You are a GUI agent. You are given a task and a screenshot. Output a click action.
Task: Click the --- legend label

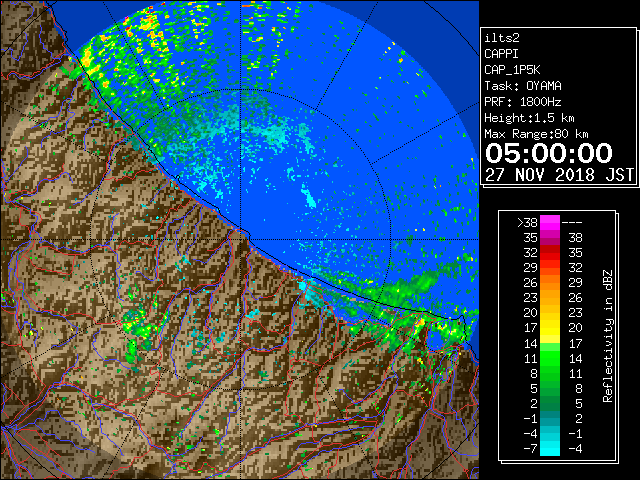[572, 223]
